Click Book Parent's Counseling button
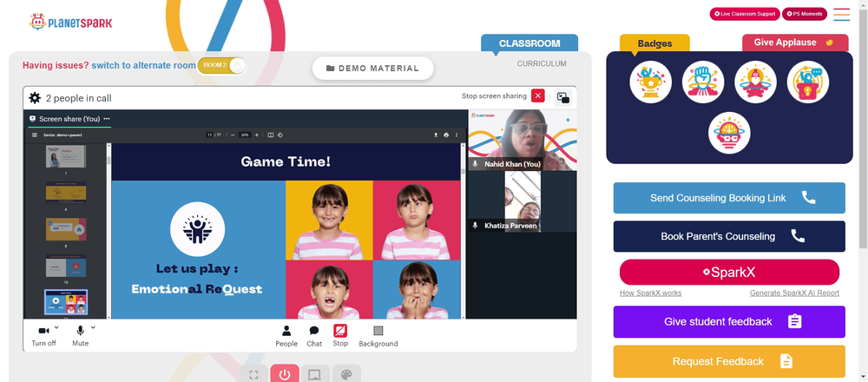Screen dimensions: 868x382 [729, 236]
